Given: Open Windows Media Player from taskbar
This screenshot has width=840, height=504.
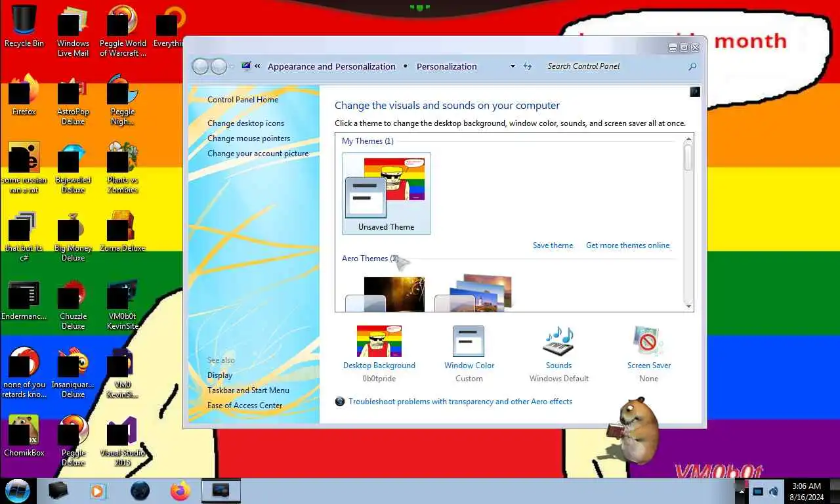Looking at the screenshot, I should click(x=98, y=491).
